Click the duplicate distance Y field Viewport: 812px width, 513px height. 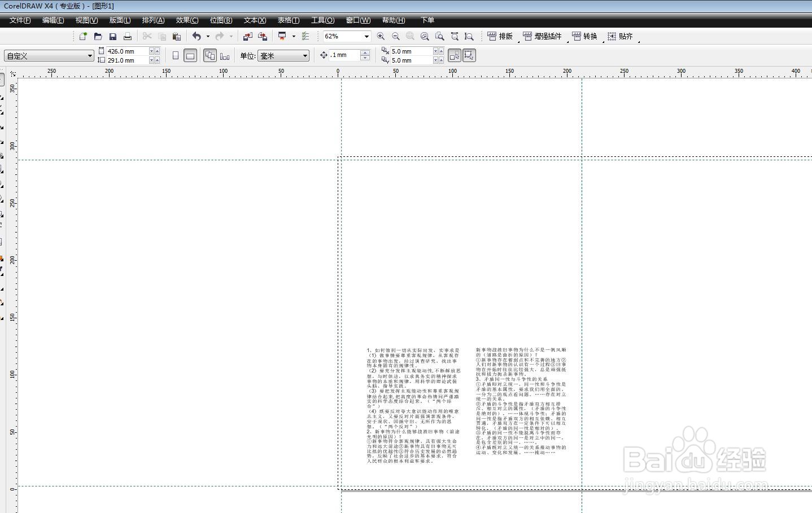[411, 60]
